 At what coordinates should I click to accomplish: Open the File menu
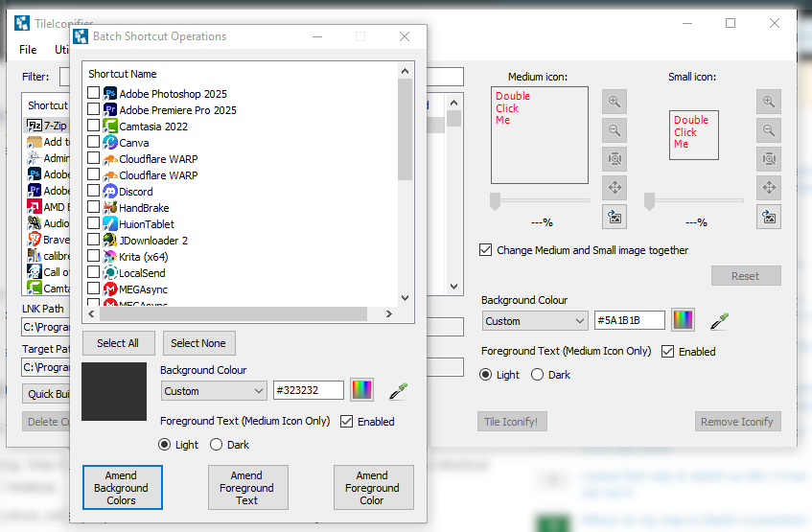click(x=28, y=50)
